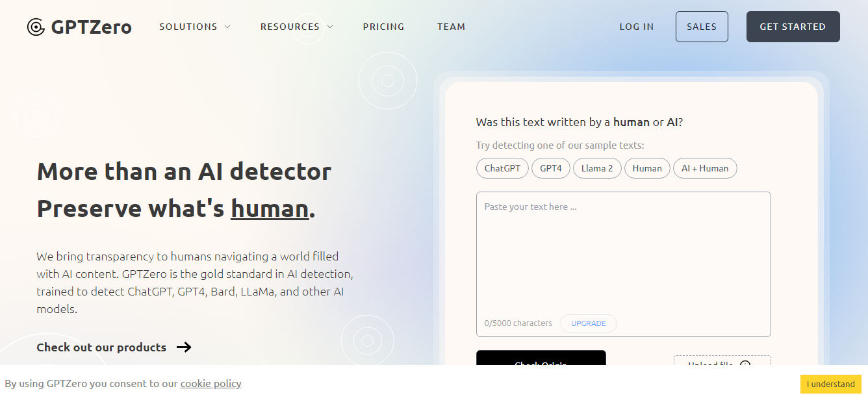
Task: Click the "Was this text written by" heading
Action: click(x=580, y=122)
